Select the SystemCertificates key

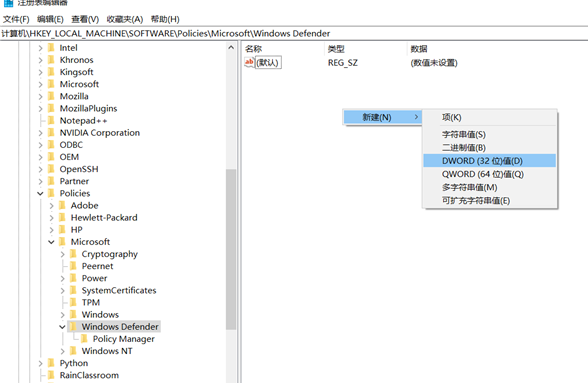(119, 290)
